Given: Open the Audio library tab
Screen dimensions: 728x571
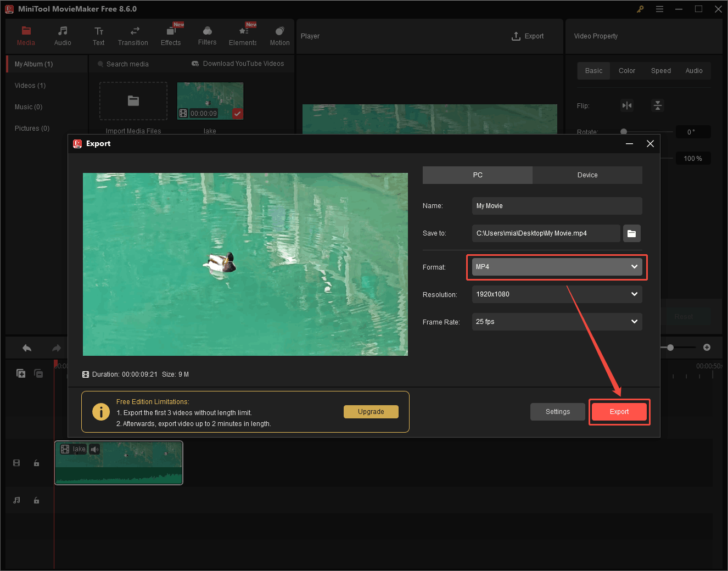Looking at the screenshot, I should [63, 36].
